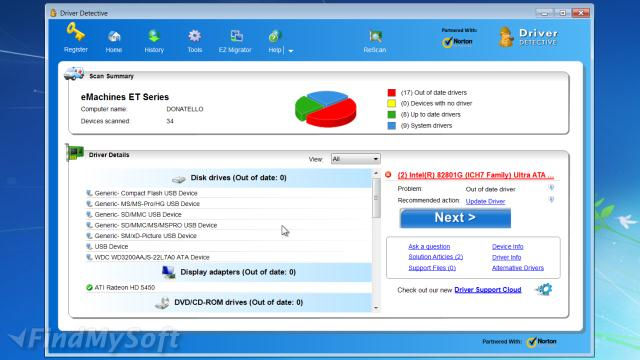Open the Register key icon
The height and width of the screenshot is (360, 640).
pos(76,32)
